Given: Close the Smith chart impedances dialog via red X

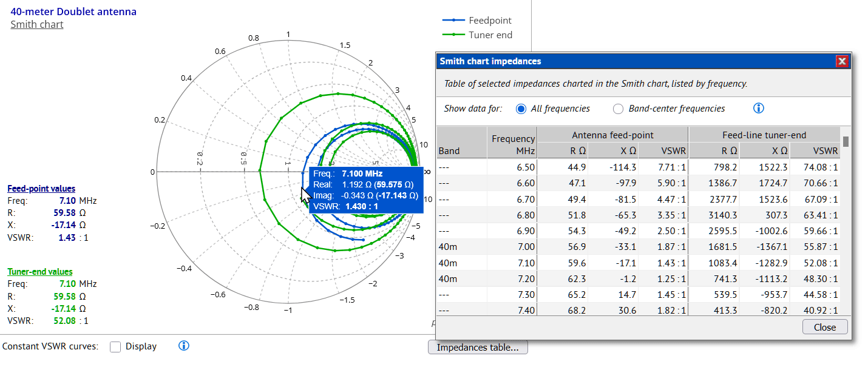Looking at the screenshot, I should pyautogui.click(x=842, y=61).
